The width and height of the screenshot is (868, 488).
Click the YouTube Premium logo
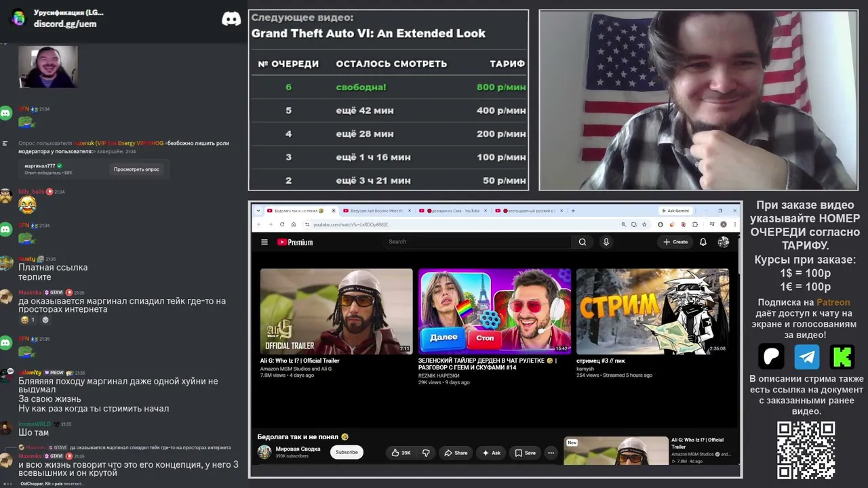pyautogui.click(x=295, y=242)
